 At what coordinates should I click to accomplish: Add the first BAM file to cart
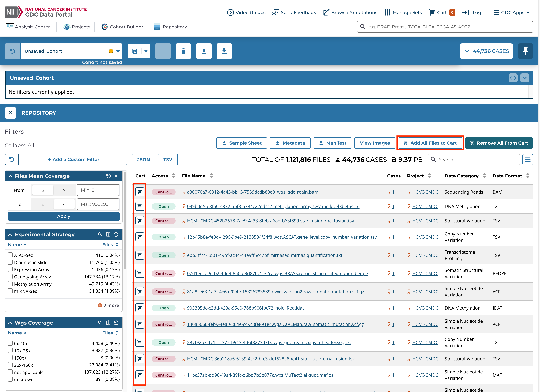(140, 192)
